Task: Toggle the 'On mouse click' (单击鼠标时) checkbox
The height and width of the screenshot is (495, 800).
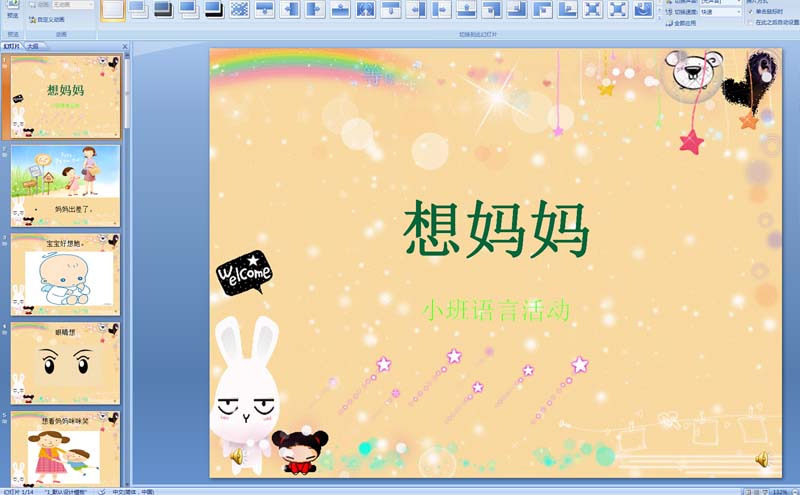Action: pyautogui.click(x=751, y=11)
